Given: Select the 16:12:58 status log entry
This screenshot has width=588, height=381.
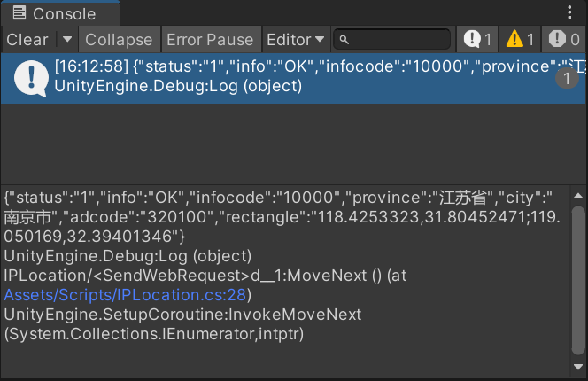Looking at the screenshot, I should pyautogui.click(x=293, y=79).
